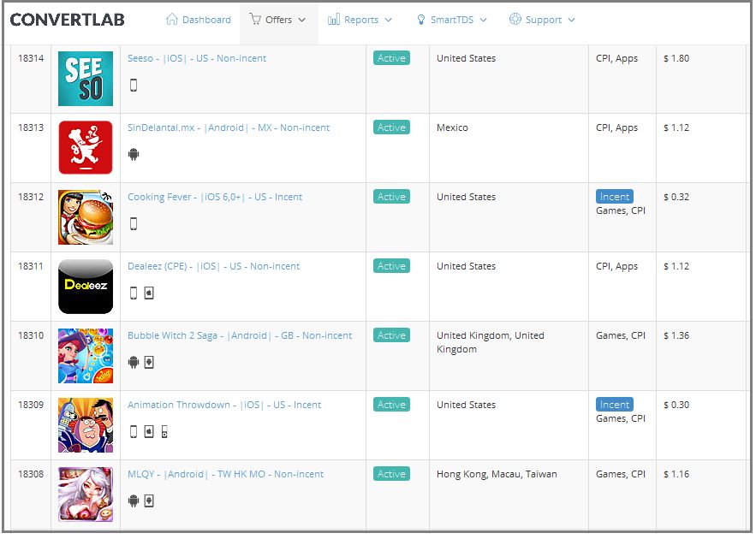This screenshot has height=539, width=756.
Task: Click the Cooking Fever burger thumbnail
Action: pyautogui.click(x=86, y=217)
